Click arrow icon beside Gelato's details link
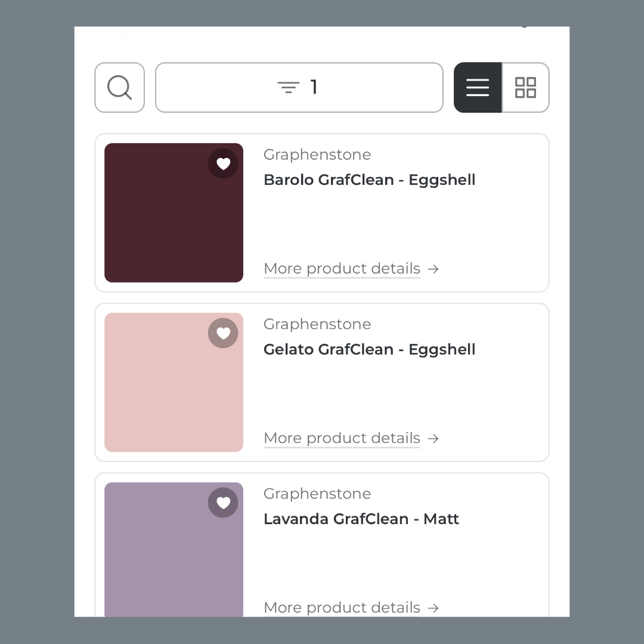This screenshot has height=644, width=644. click(434, 439)
